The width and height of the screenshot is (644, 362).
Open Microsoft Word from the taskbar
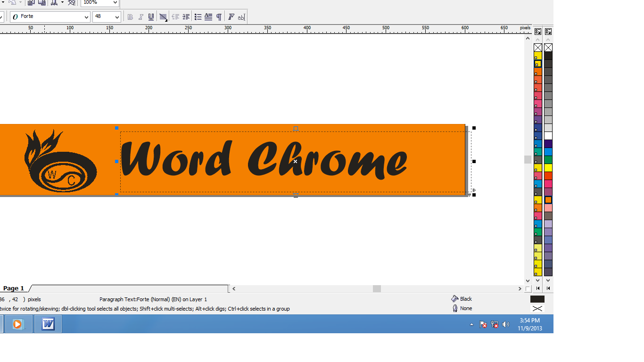click(48, 324)
